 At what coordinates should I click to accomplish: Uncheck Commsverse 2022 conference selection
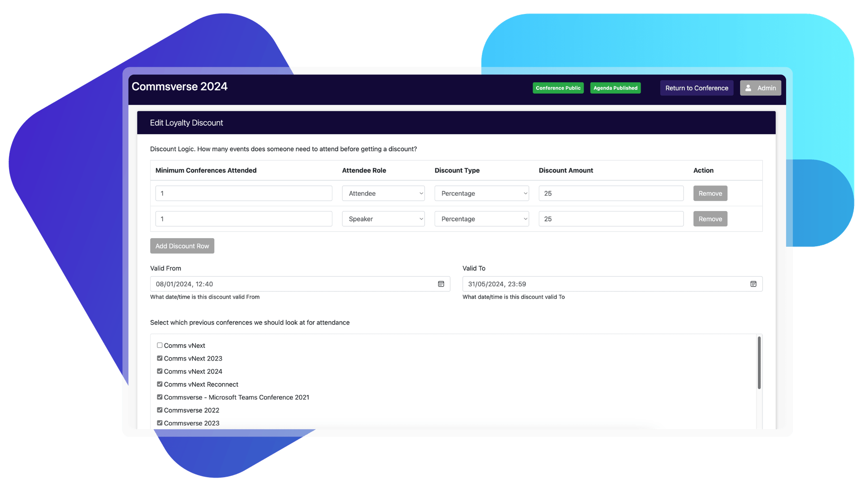tap(159, 410)
